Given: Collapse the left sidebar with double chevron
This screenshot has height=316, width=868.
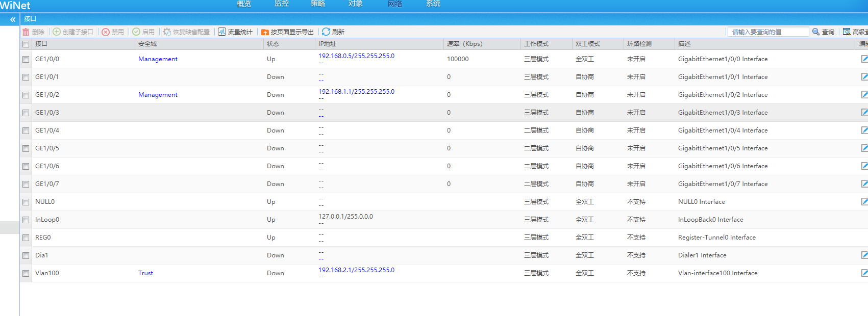Looking at the screenshot, I should 13,19.
